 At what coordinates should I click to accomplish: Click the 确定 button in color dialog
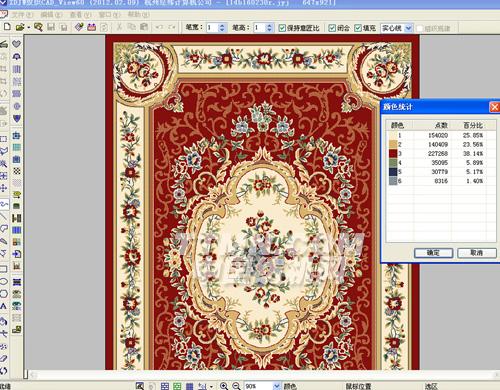point(433,253)
